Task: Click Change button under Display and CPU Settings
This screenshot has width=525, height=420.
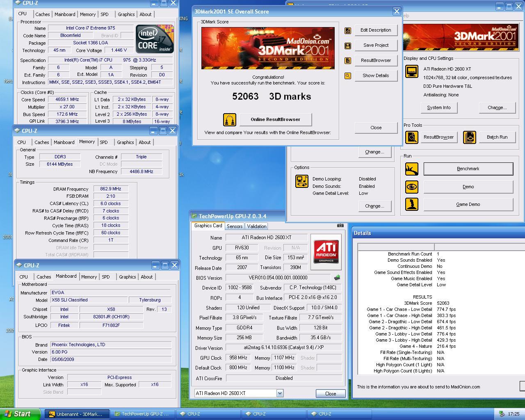Action: 497,108
